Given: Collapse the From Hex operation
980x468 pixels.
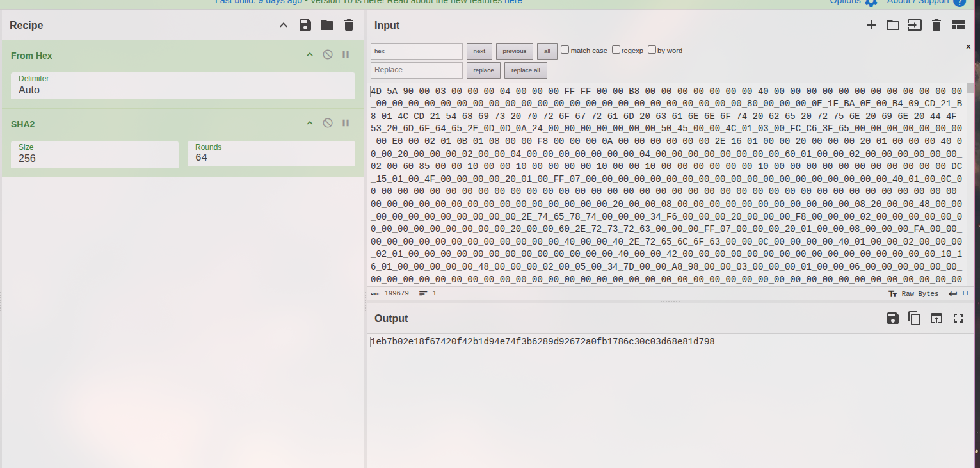Looking at the screenshot, I should click(309, 56).
